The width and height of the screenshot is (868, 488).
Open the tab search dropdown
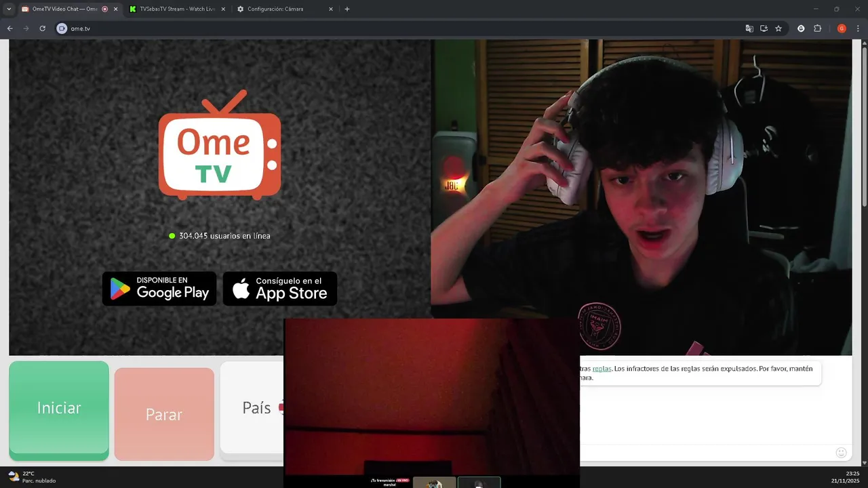[9, 9]
